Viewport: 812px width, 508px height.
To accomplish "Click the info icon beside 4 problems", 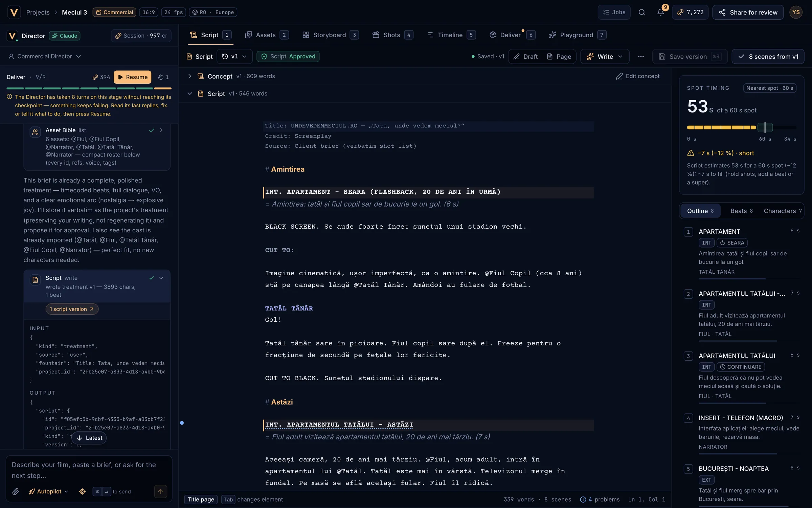I will 583,500.
